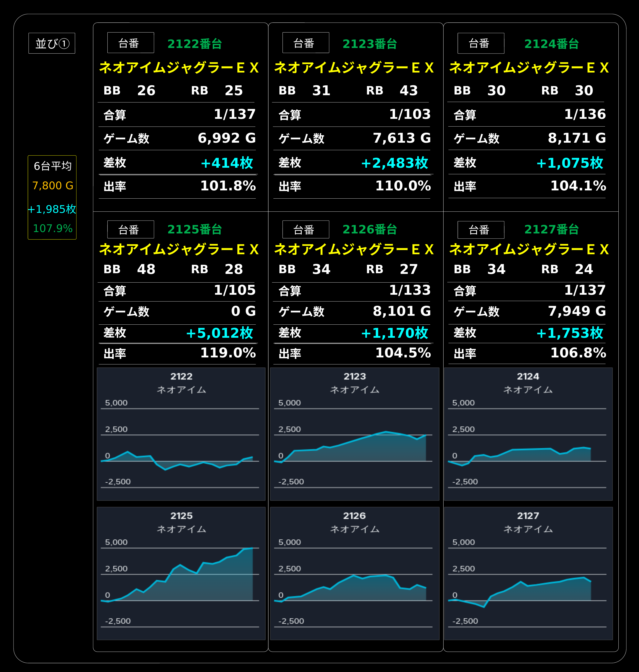Click 1/137 合算 value for machine 2122

coord(235,114)
